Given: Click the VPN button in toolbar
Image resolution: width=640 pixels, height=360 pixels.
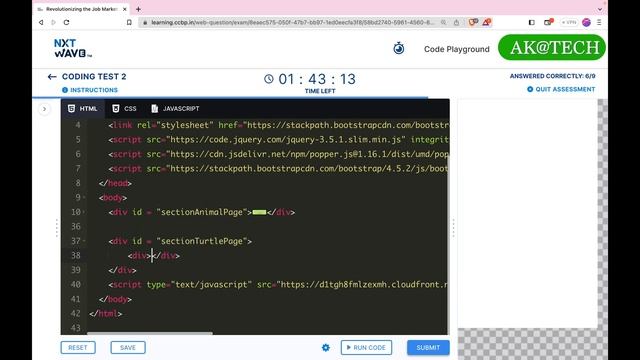Looking at the screenshot, I should (x=569, y=22).
